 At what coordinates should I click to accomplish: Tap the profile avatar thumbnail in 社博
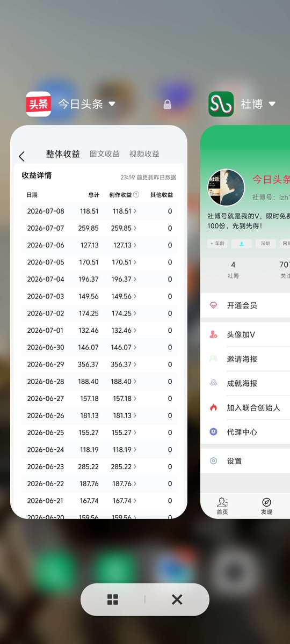pos(226,188)
